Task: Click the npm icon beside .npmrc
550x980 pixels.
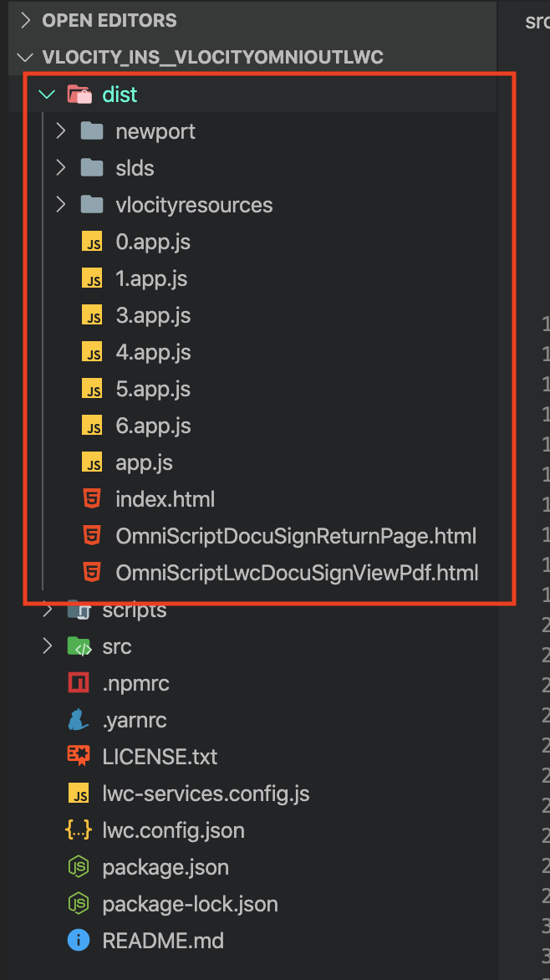Action: click(x=79, y=683)
